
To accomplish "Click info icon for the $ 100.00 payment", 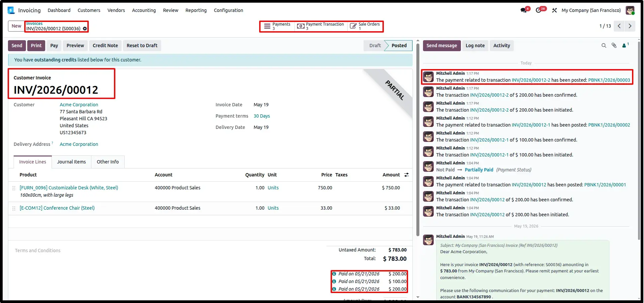I will 334,281.
